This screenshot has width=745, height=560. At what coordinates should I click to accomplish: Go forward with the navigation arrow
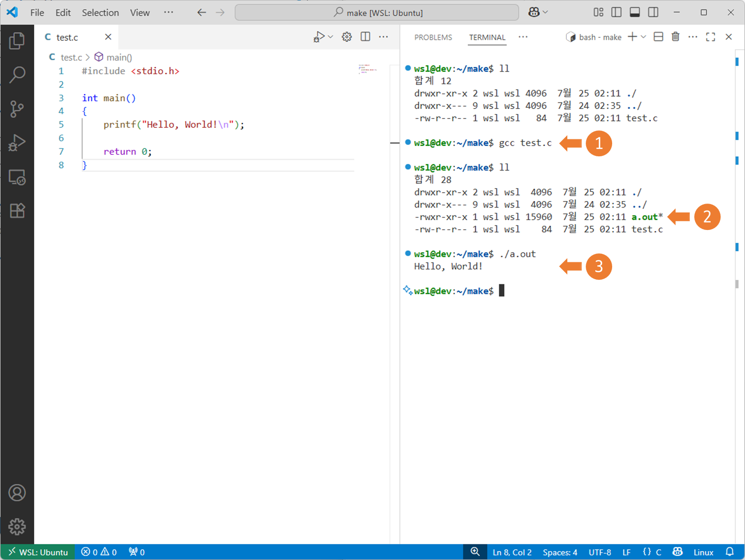tap(220, 12)
